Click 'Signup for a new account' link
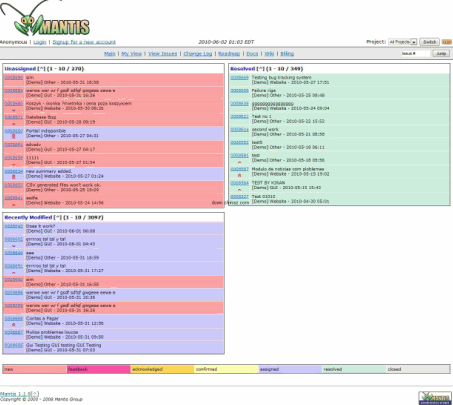This screenshot has height=405, width=453. coord(84,42)
